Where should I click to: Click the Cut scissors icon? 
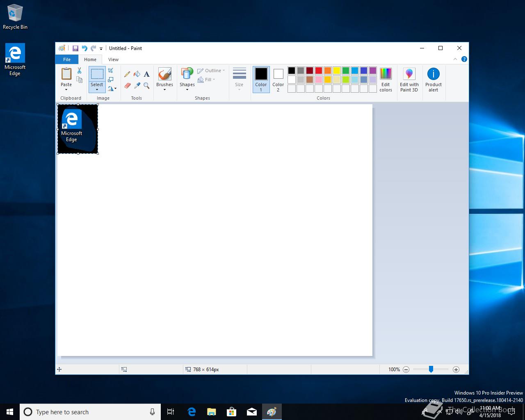point(79,71)
